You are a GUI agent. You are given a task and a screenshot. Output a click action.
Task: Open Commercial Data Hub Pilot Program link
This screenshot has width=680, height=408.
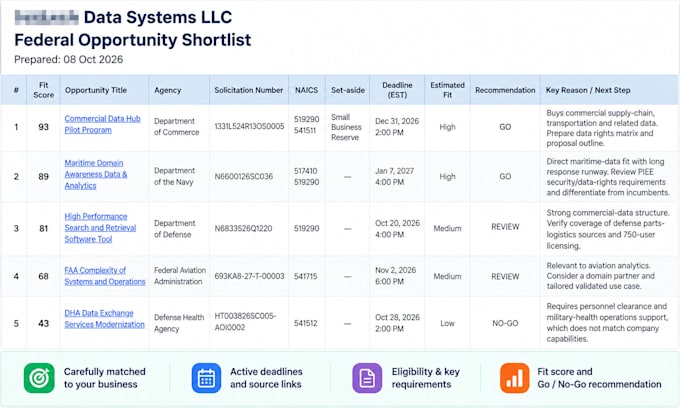click(102, 124)
